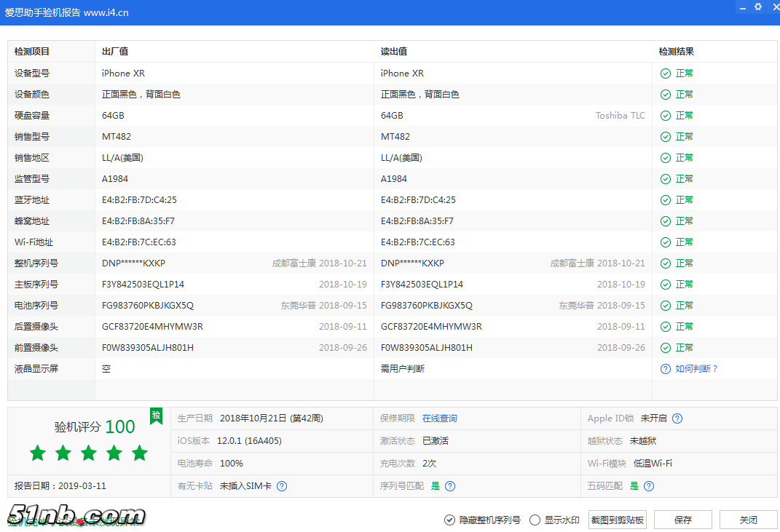The width and height of the screenshot is (780, 532).
Task: Select the 显示水印 radio button
Action: click(533, 520)
